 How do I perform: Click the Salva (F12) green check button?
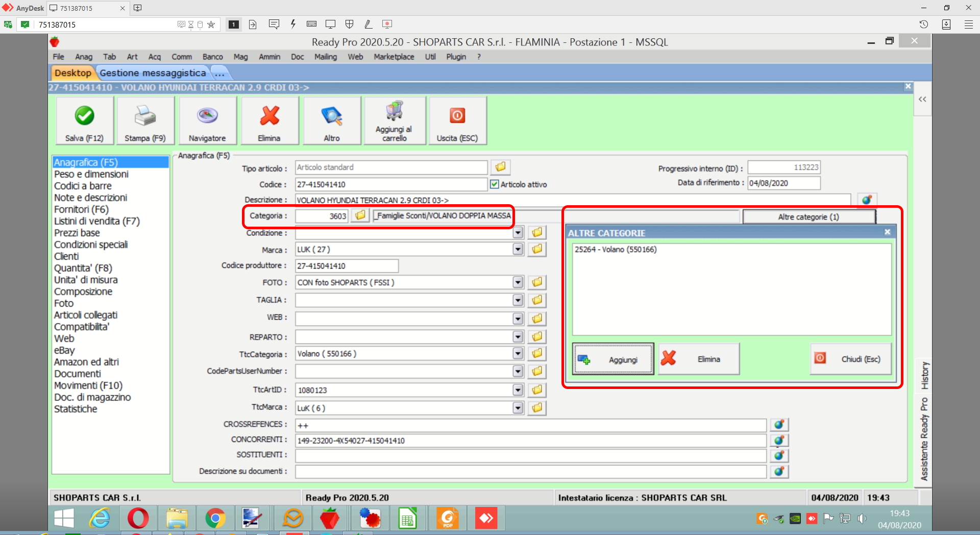(x=84, y=121)
